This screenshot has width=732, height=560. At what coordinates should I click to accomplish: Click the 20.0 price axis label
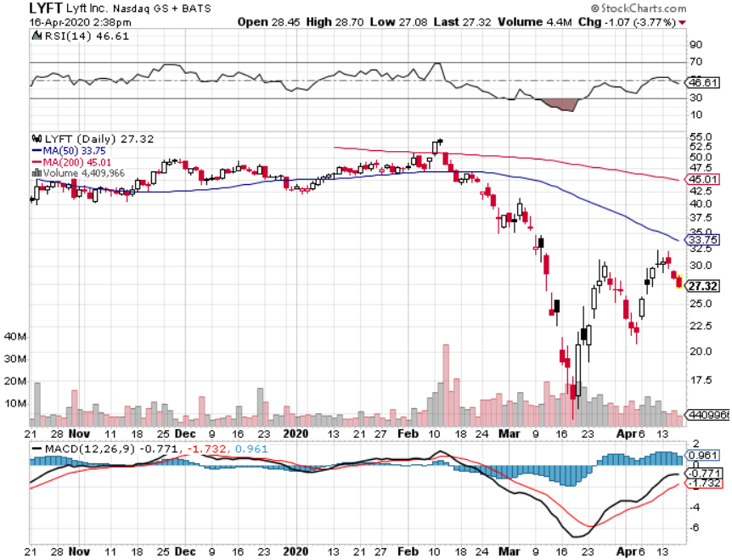(x=701, y=351)
